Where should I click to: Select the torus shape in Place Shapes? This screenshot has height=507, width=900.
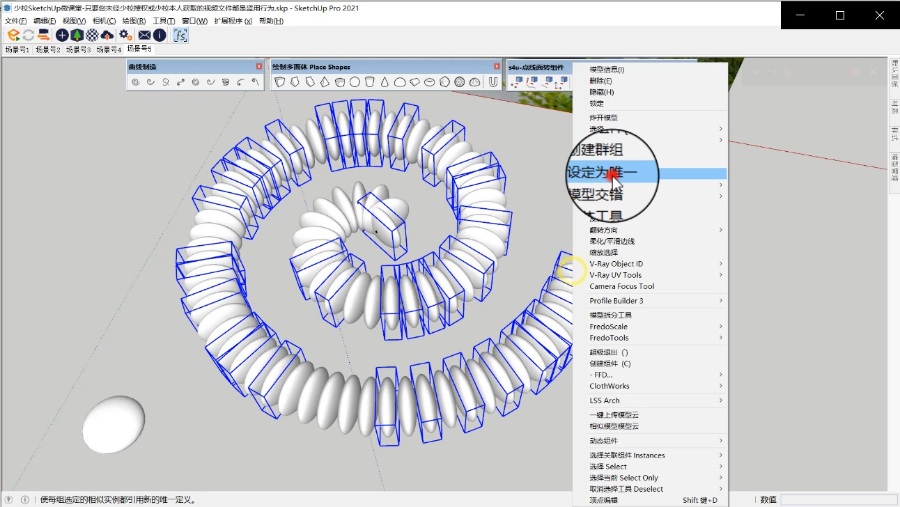coord(429,82)
